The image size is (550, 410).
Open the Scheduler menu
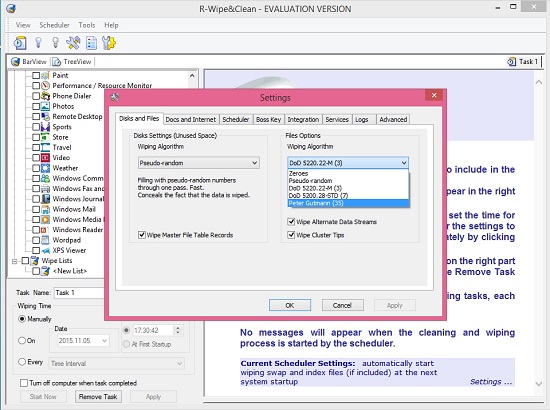point(54,25)
